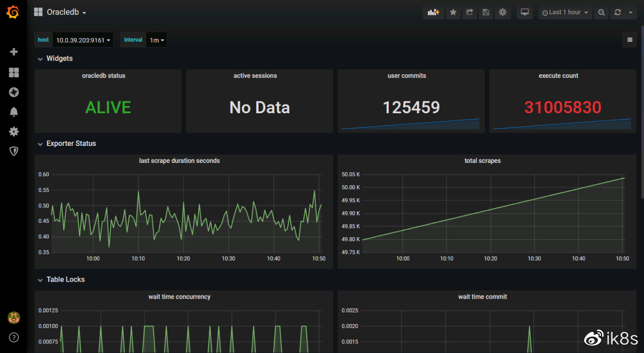The width and height of the screenshot is (644, 353).
Task: Click the ALIVE status value
Action: pyautogui.click(x=108, y=107)
